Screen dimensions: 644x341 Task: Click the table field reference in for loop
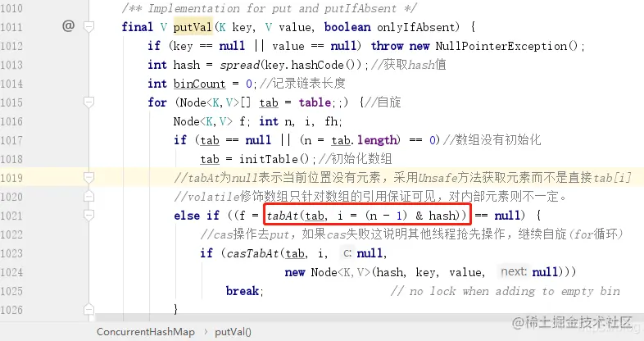[x=315, y=102]
